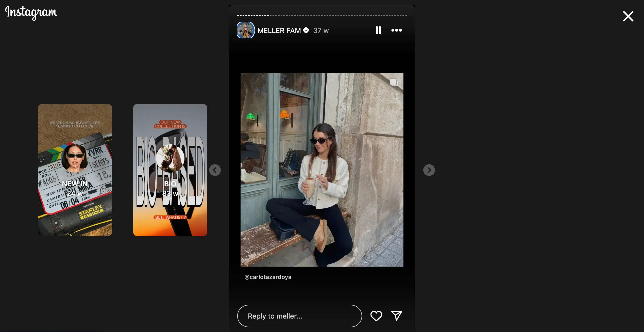Go to the previous story
Viewport: 644px width, 332px height.
click(215, 170)
